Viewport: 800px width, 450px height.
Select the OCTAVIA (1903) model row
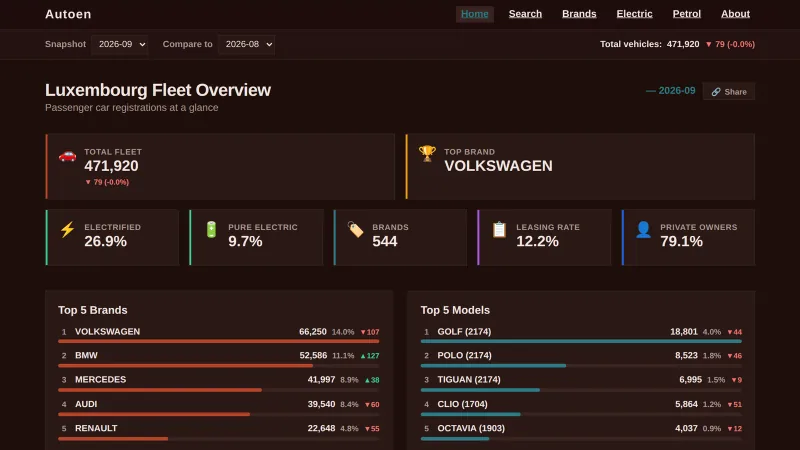pyautogui.click(x=581, y=432)
